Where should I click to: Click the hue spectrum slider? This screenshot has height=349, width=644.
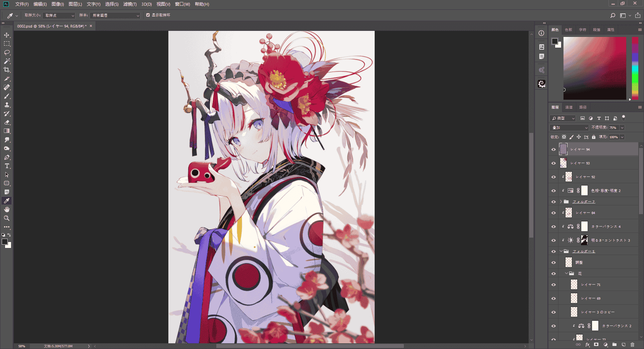pos(635,68)
